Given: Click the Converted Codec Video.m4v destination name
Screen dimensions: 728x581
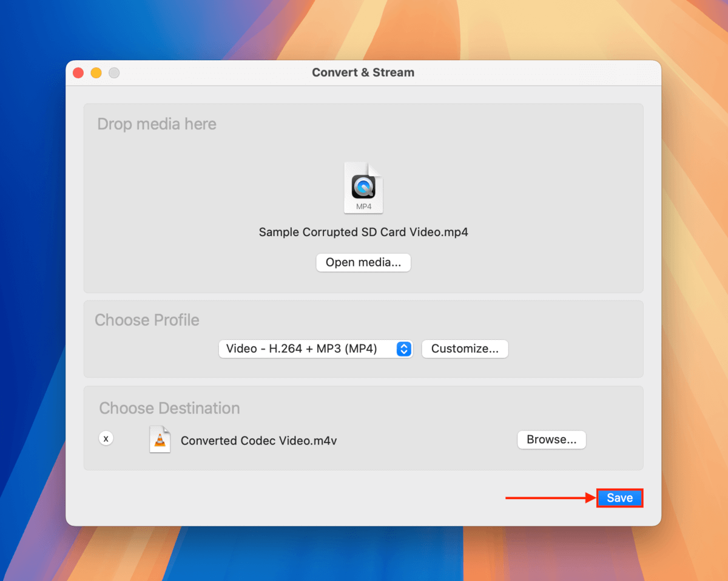Looking at the screenshot, I should click(x=258, y=441).
